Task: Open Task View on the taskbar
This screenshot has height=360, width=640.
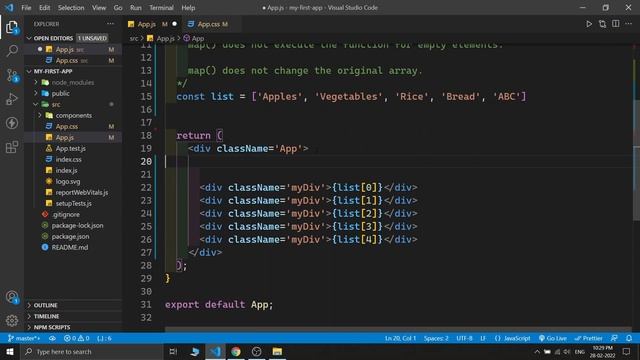Action: tap(173, 351)
